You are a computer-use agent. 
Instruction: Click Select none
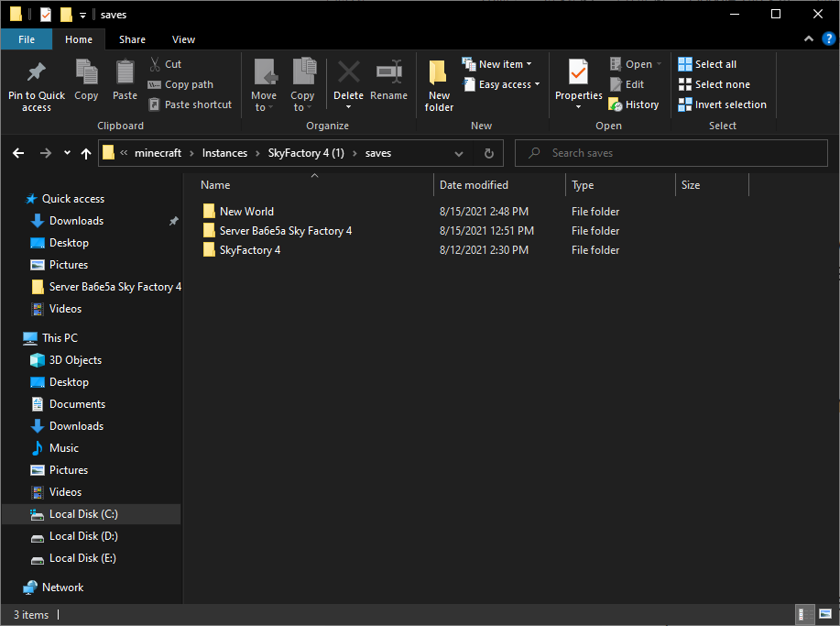click(715, 84)
